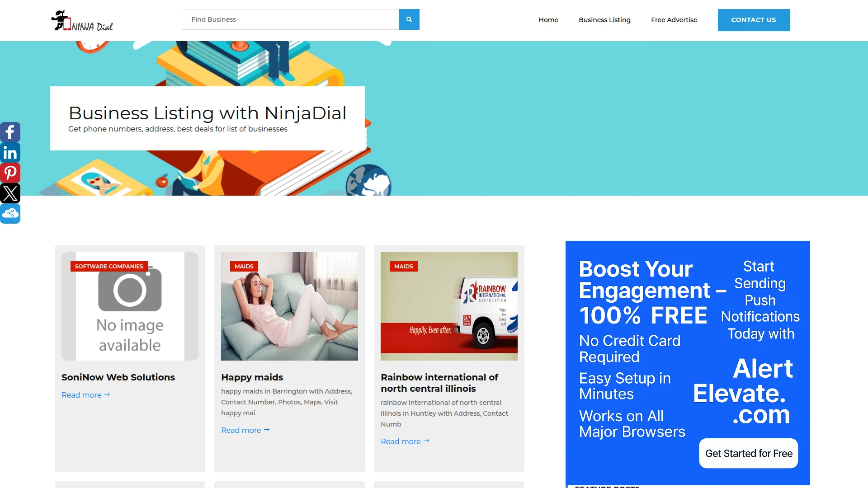Click the Ninja Dial logo
Screen dimensions: 868x488
point(82,21)
